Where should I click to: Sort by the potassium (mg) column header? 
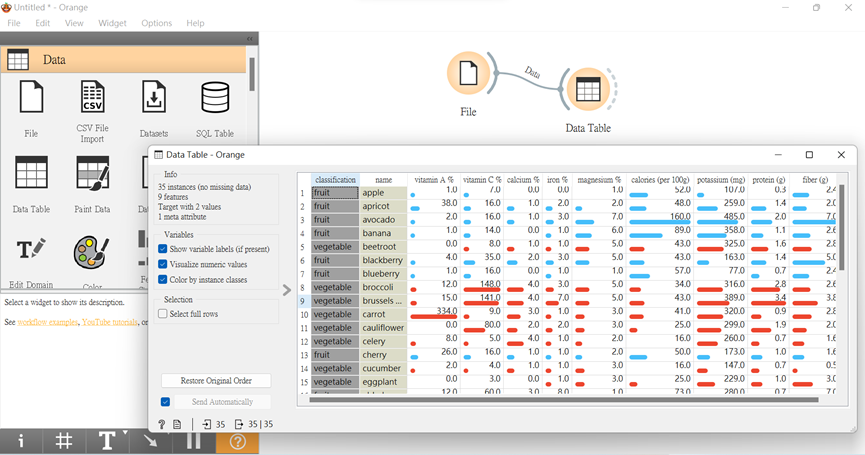(x=720, y=180)
